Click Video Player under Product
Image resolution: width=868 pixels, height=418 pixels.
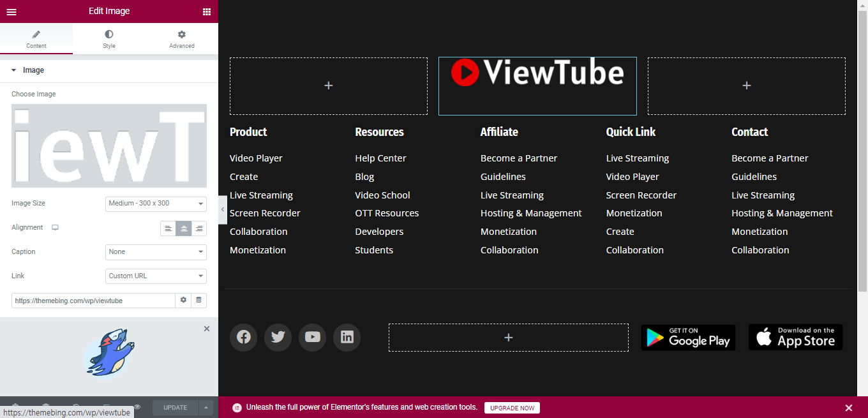coord(256,158)
